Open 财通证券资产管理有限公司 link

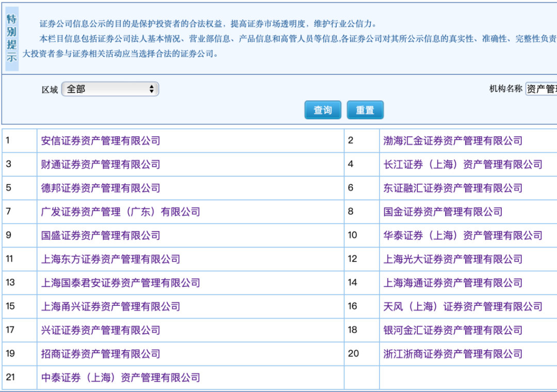coord(101,165)
